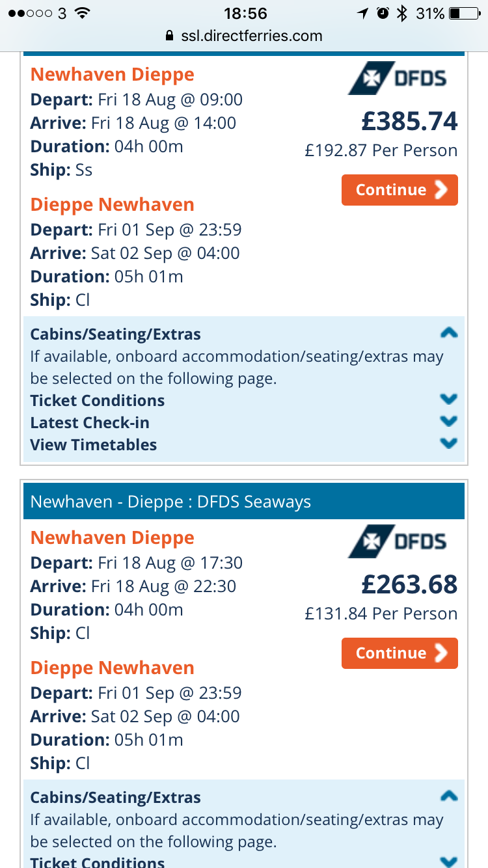
Task: Tap the Dieppe Newhaven return heading at £263.68
Action: [x=113, y=668]
